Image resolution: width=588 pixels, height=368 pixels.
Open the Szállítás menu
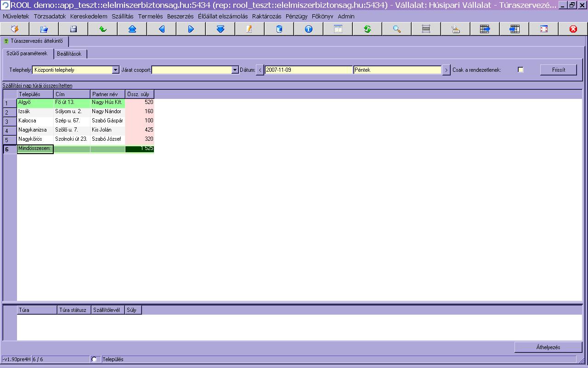click(122, 16)
